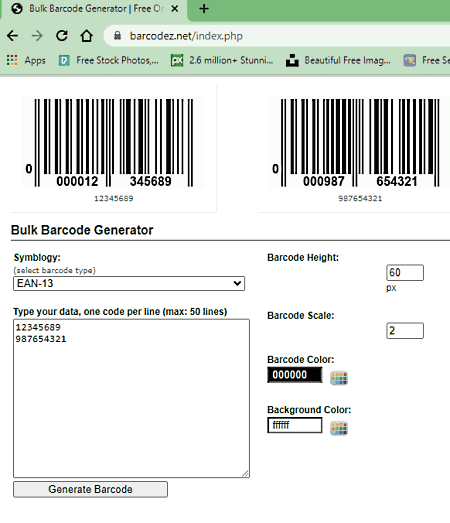This screenshot has width=450, height=523.
Task: Click the address bar URL
Action: [186, 36]
